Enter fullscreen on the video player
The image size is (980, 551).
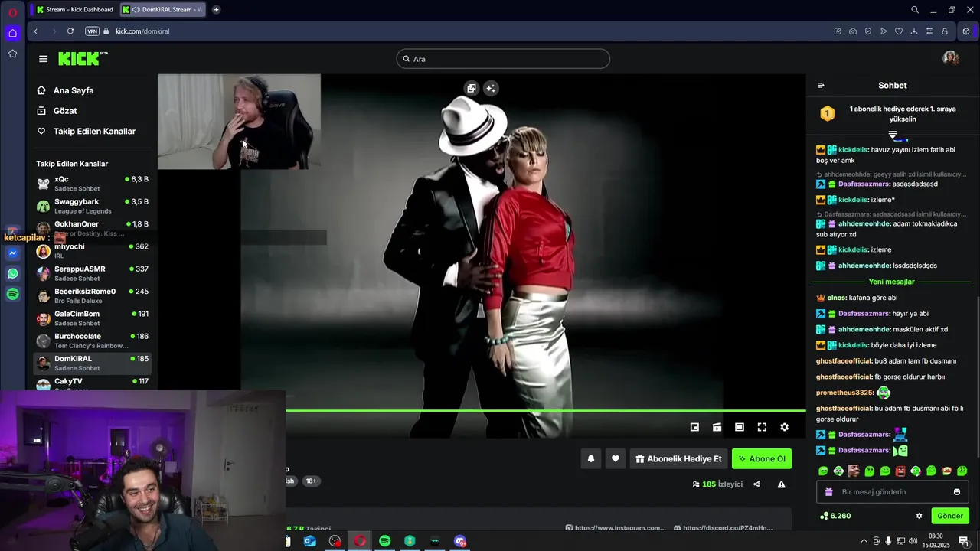[x=762, y=427]
